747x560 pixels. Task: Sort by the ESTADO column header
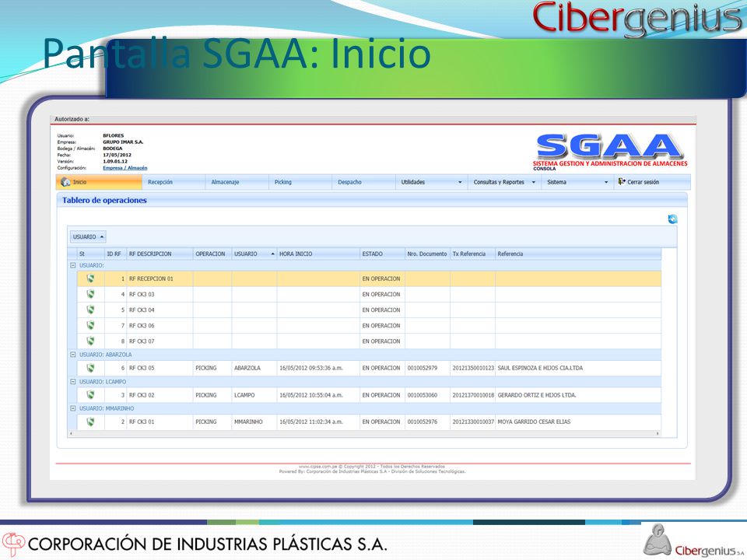[x=382, y=254]
